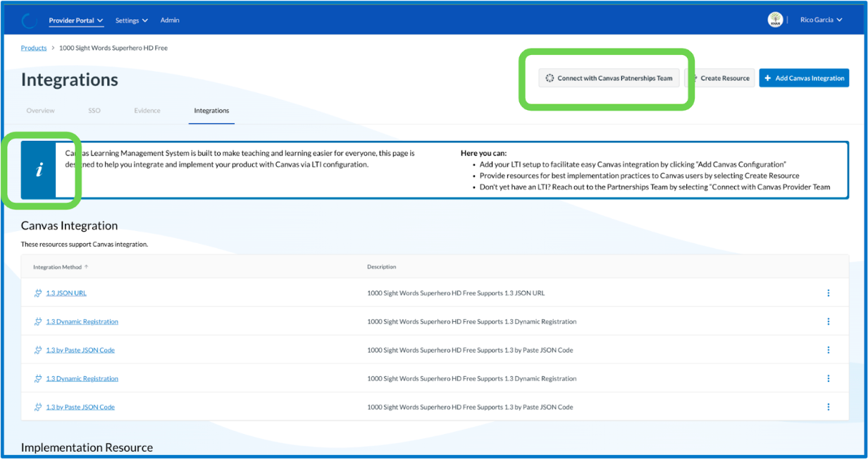Click the circular logo in the header
The height and width of the screenshot is (460, 868).
pyautogui.click(x=29, y=20)
